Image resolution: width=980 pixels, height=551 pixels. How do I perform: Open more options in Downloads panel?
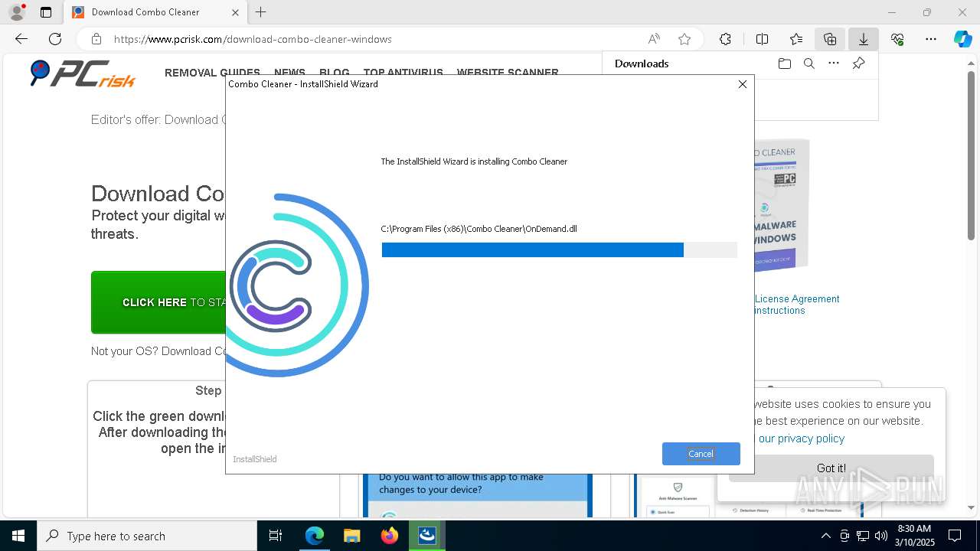click(834, 64)
